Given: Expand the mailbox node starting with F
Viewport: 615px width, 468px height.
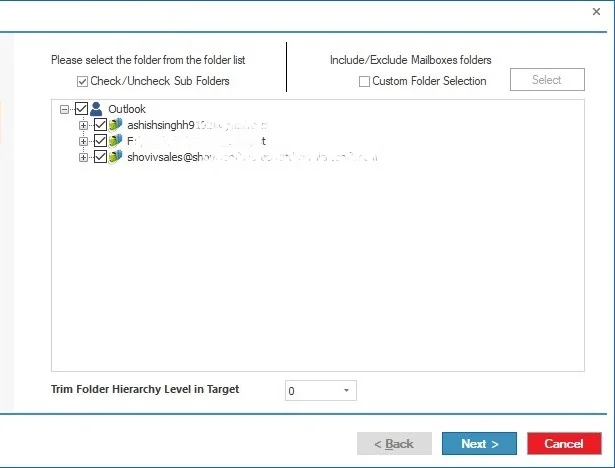Looking at the screenshot, I should coord(83,141).
